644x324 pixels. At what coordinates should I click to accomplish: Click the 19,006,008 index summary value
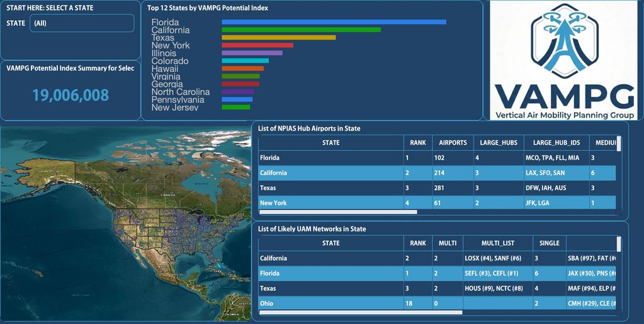[71, 95]
